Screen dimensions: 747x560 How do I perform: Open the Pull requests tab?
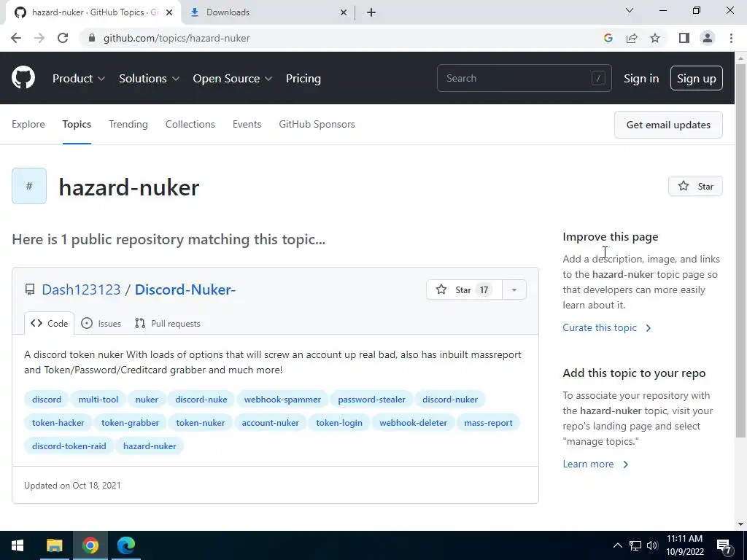pyautogui.click(x=168, y=323)
